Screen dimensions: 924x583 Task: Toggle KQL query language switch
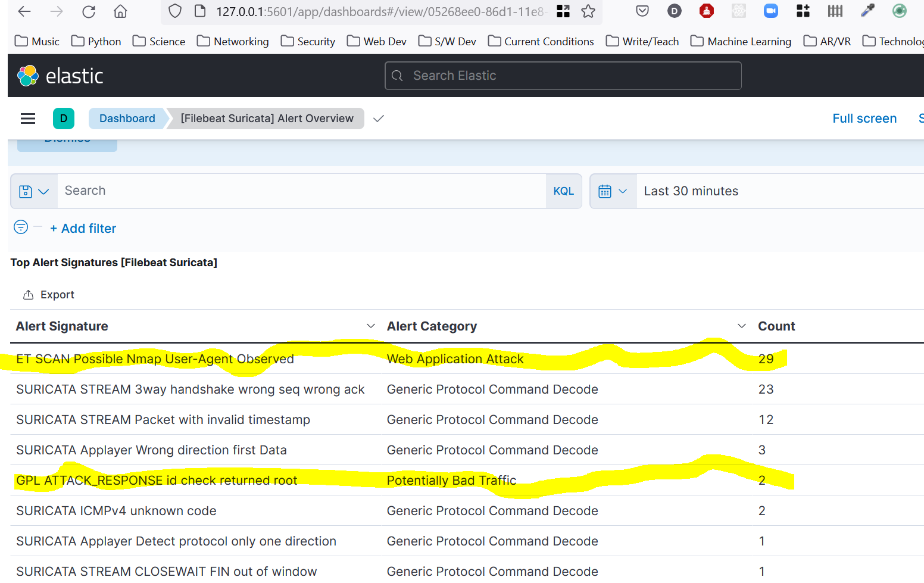[563, 191]
